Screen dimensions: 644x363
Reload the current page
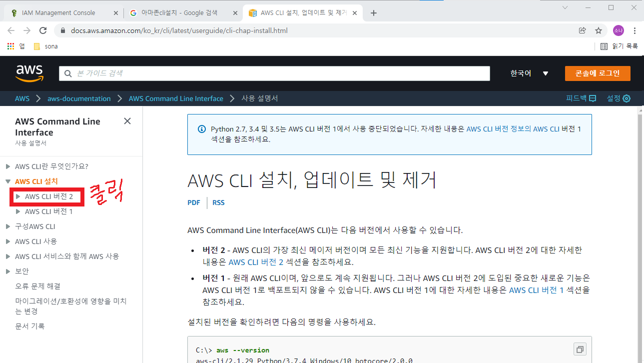(43, 30)
